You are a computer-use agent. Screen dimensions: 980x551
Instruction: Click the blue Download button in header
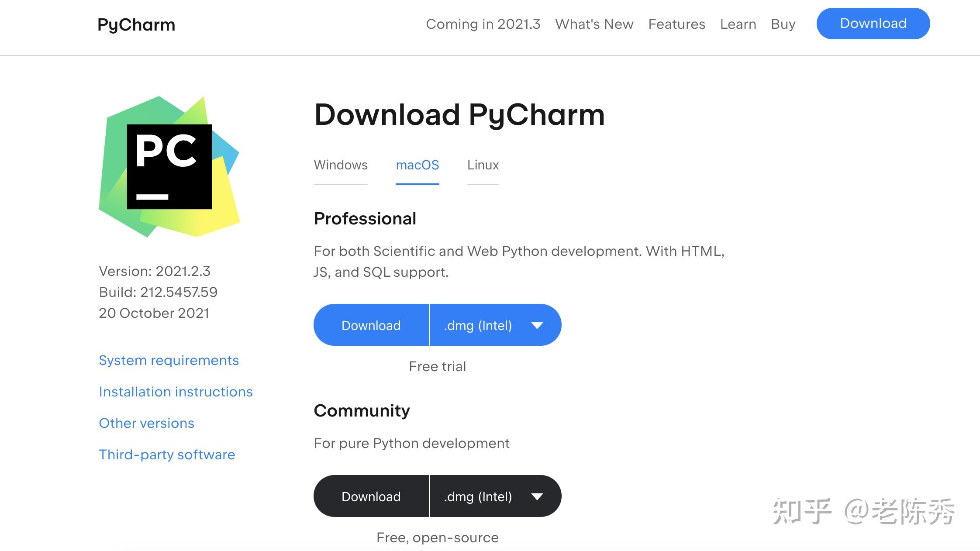pos(873,24)
